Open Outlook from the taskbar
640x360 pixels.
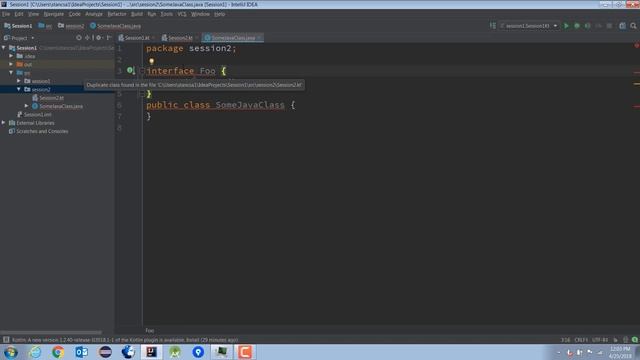[82, 352]
